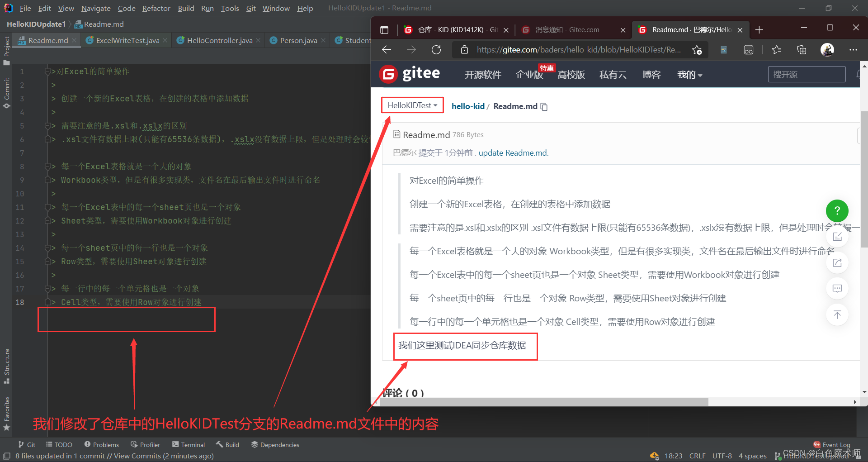Collapse fold marker at line 14
Image resolution: width=868 pixels, height=462 pixels.
point(47,248)
